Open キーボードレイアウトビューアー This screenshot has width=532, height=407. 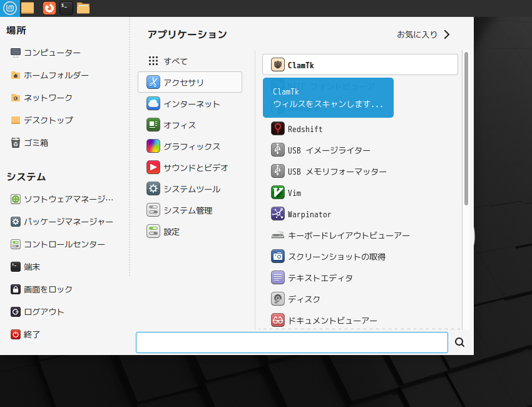coord(360,235)
